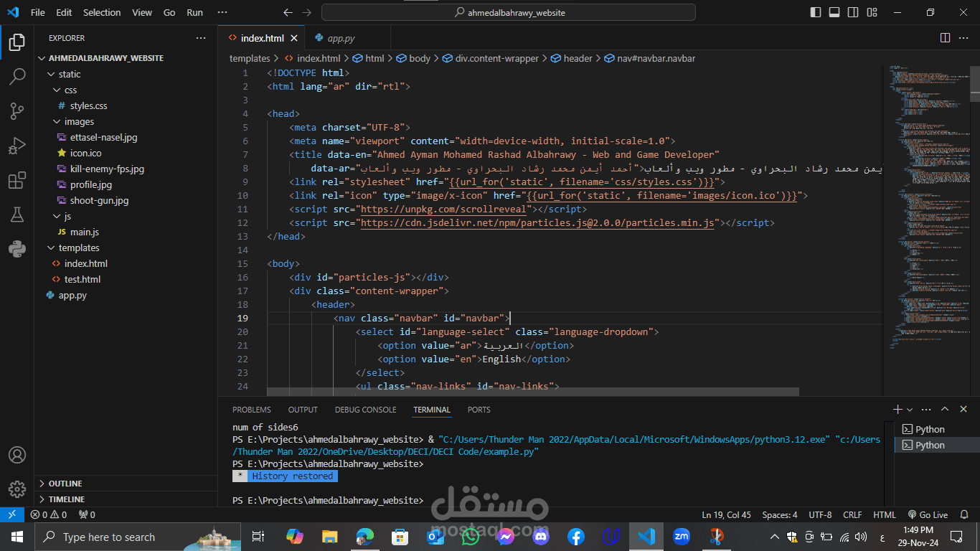Click Customize Layout icon
This screenshot has width=980, height=551.
pos(872,12)
